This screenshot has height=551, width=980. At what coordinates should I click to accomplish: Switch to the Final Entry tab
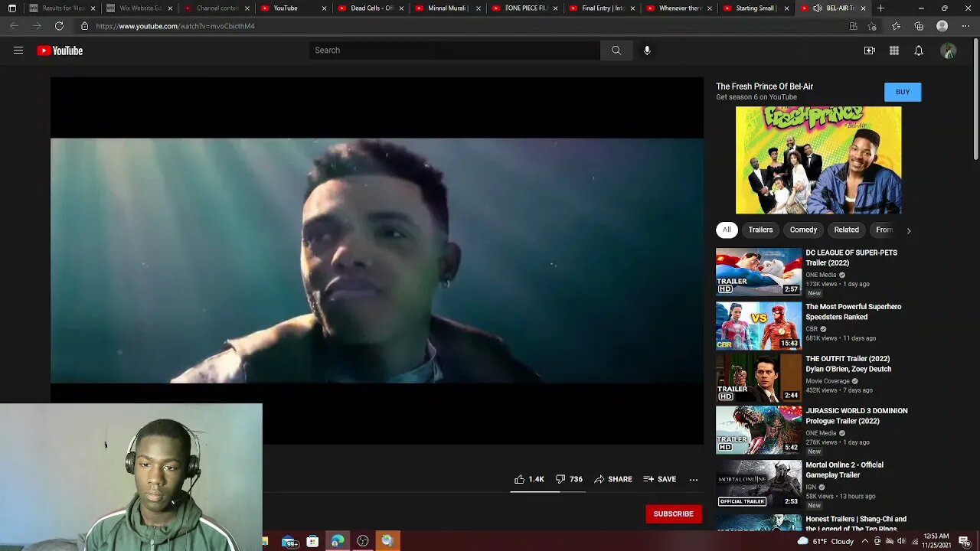[602, 8]
